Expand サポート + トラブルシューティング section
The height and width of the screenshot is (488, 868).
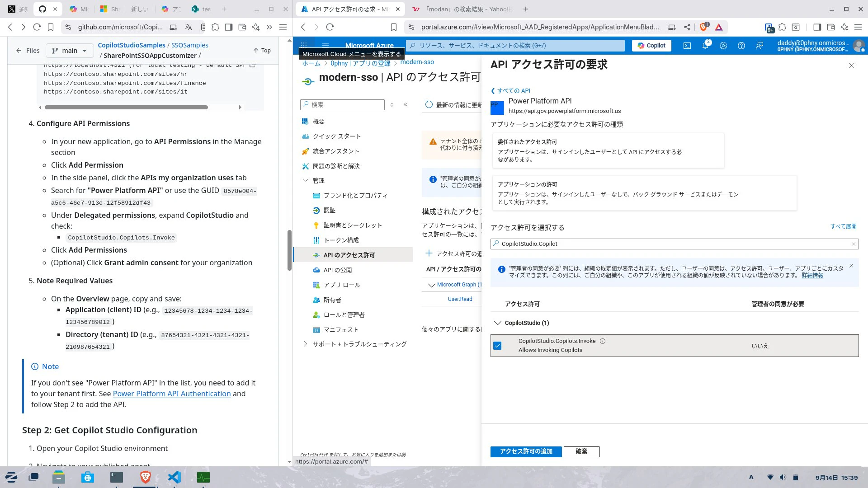pos(305,344)
